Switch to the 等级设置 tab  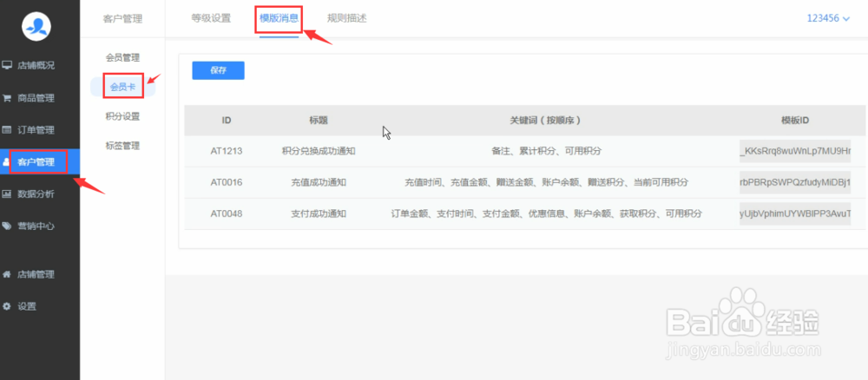click(211, 18)
